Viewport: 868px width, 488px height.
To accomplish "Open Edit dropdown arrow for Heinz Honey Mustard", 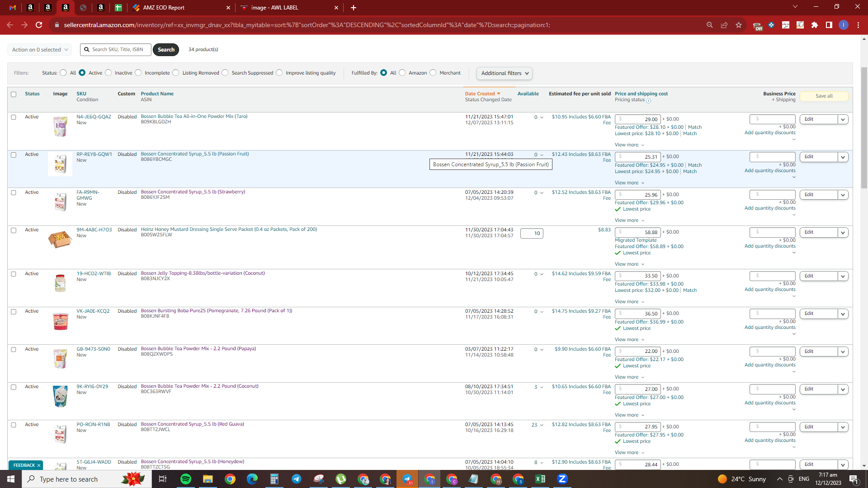I will tap(843, 233).
